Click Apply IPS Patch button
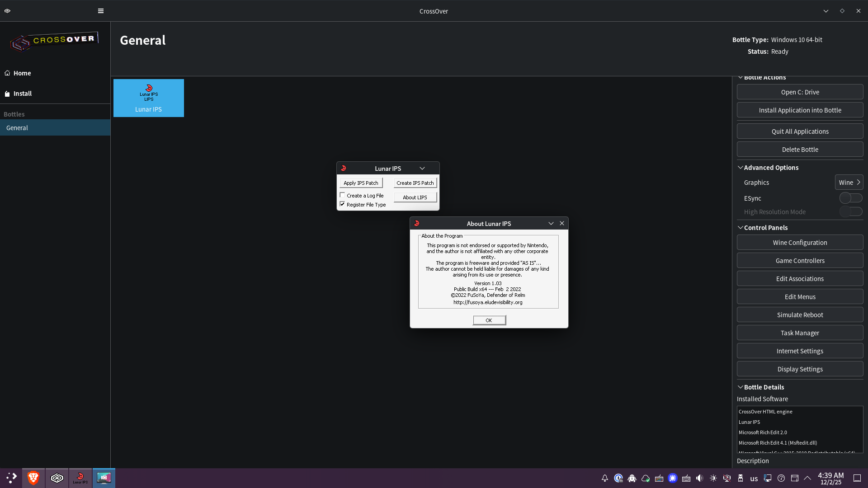Viewport: 868px width, 488px height. tap(361, 183)
